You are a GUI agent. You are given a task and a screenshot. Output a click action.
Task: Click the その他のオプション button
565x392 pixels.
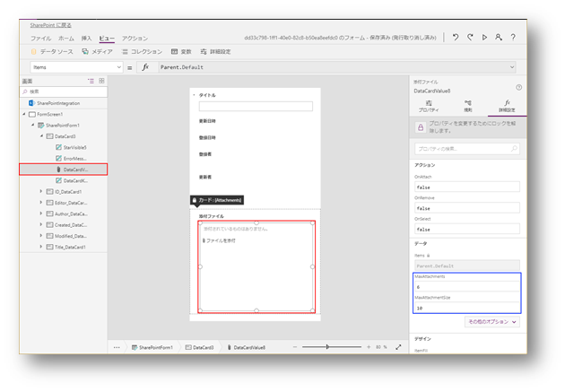point(492,321)
